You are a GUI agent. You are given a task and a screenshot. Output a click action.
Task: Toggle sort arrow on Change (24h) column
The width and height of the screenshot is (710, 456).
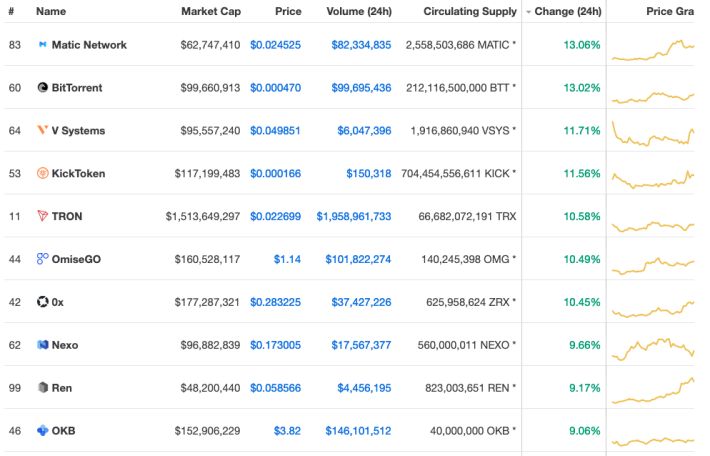click(x=528, y=12)
